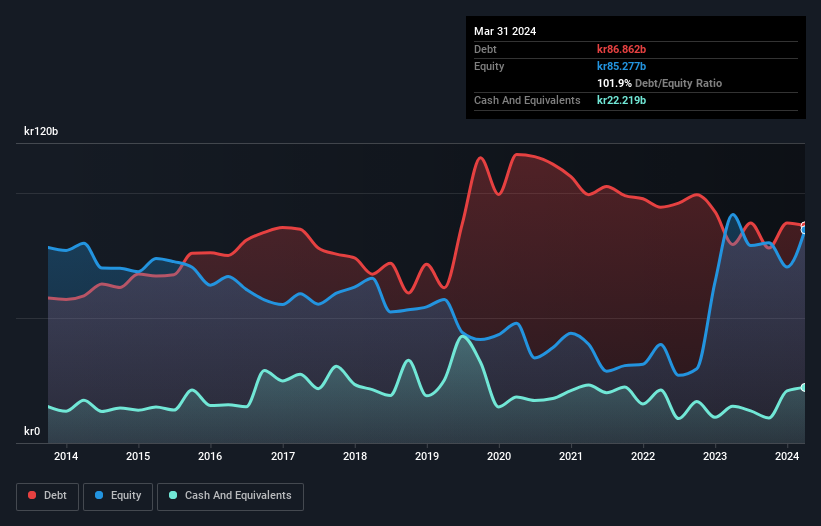
Task: Toggle the Equity series legend button
Action: tap(118, 496)
